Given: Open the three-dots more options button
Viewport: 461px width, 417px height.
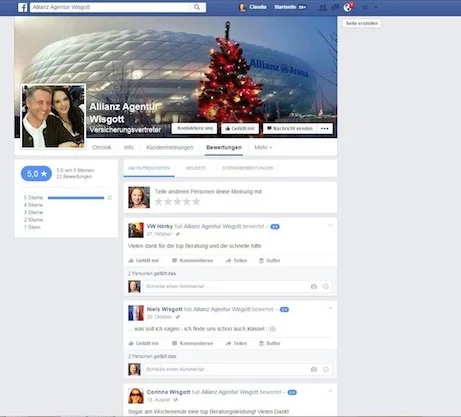Looking at the screenshot, I should point(325,128).
